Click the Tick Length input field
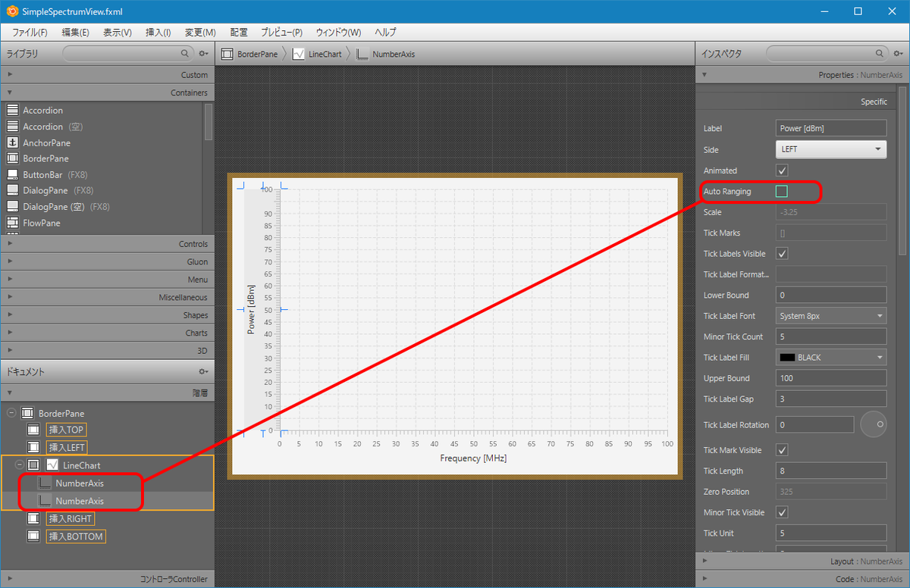 pos(831,471)
